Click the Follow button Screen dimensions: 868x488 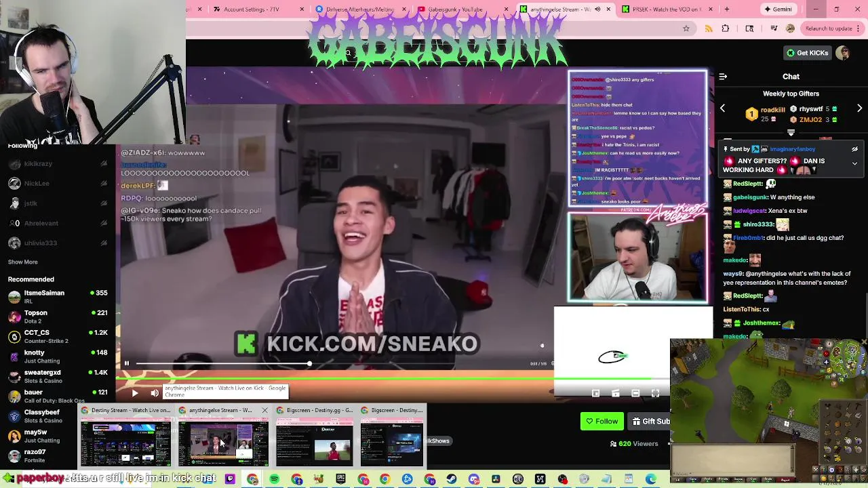pos(601,421)
